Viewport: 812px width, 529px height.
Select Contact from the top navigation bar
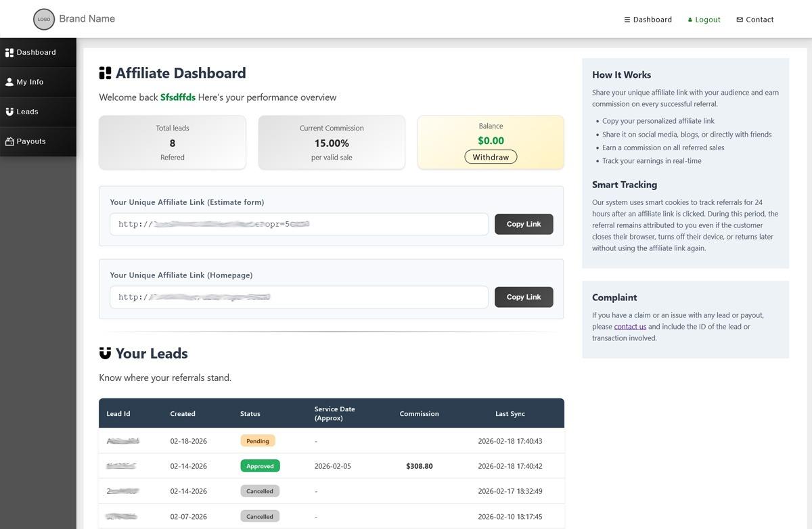pos(754,19)
